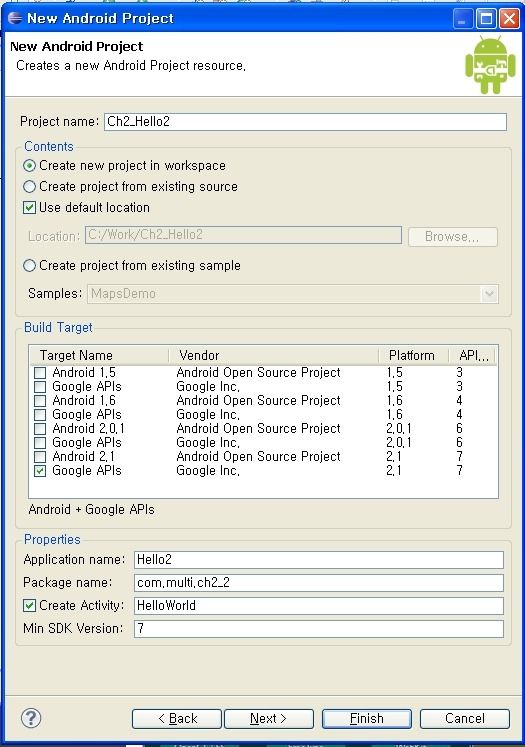Click the Min SDK Version field
Image resolution: width=525 pixels, height=747 pixels.
click(x=319, y=628)
